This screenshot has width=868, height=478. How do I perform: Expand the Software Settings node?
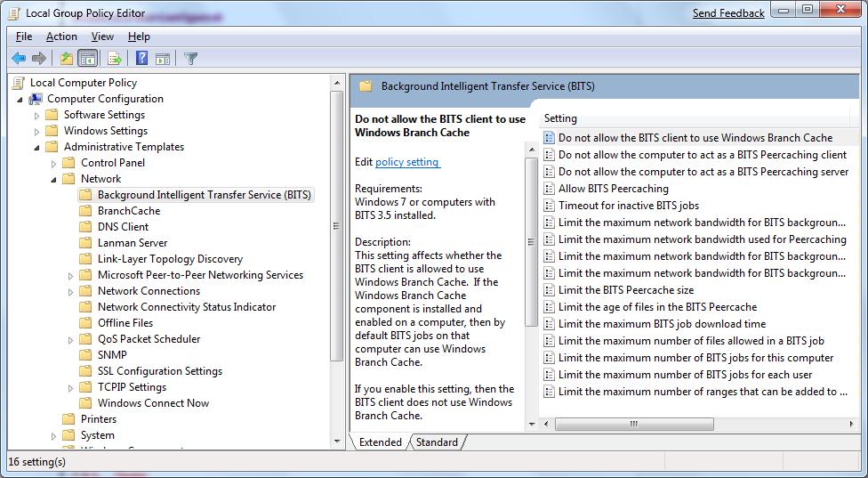(37, 115)
